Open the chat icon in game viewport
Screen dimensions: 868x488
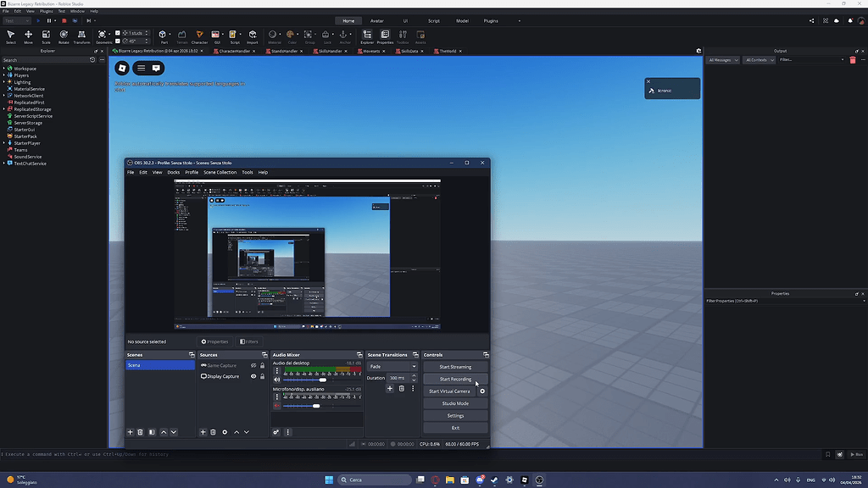156,68
